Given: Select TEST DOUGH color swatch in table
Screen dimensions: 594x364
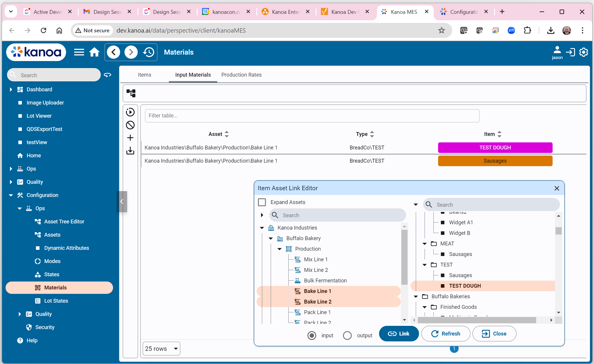Looking at the screenshot, I should 494,147.
